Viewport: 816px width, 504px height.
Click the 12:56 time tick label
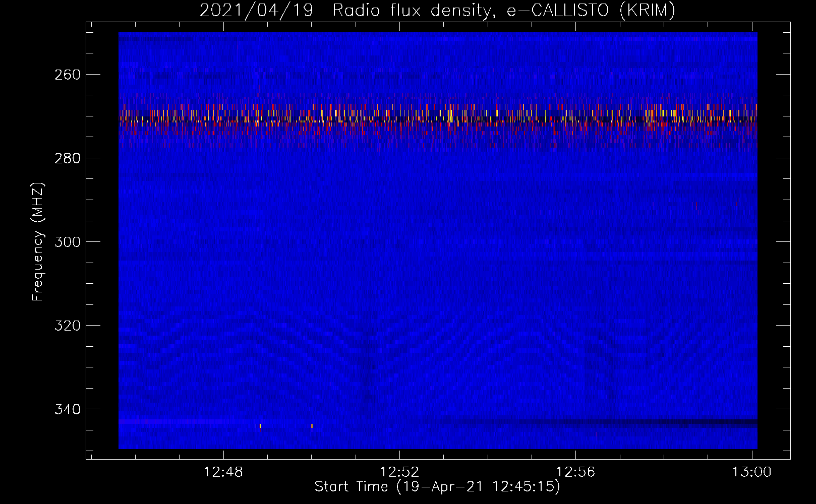575,472
